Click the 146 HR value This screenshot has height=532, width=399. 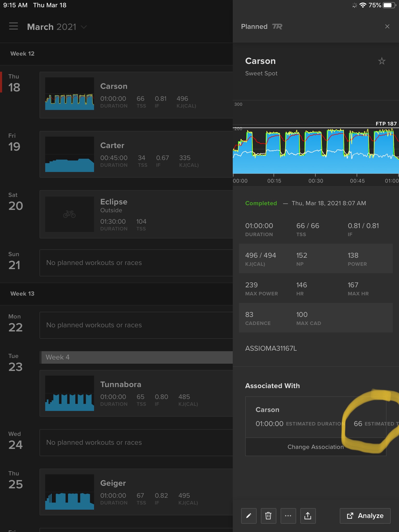pyautogui.click(x=302, y=285)
